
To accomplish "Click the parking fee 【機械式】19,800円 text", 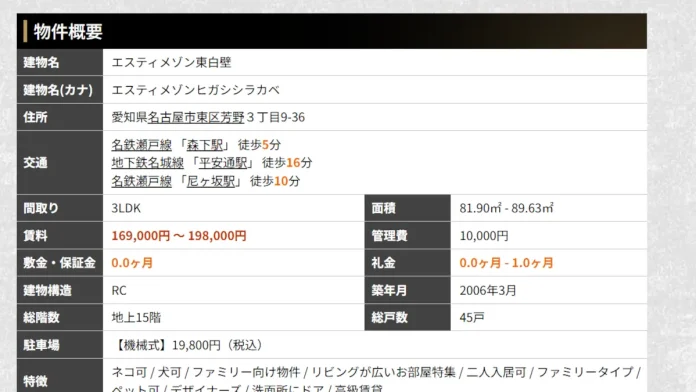I will [x=188, y=345].
